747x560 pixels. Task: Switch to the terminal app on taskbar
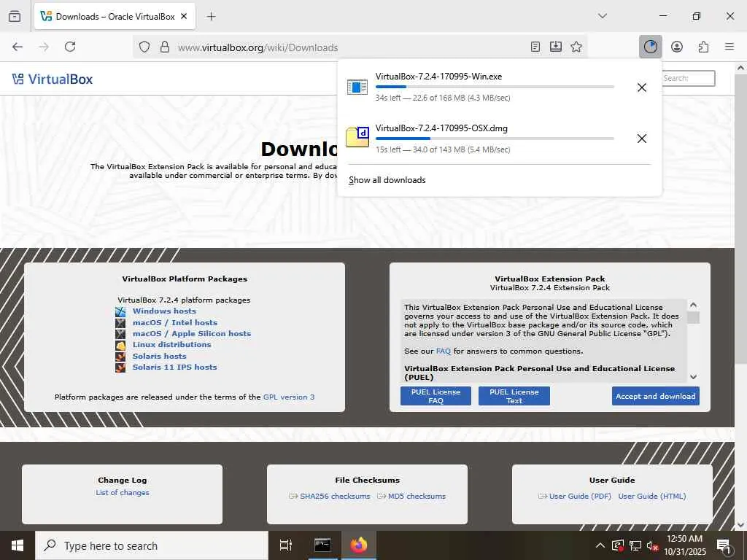click(x=322, y=545)
